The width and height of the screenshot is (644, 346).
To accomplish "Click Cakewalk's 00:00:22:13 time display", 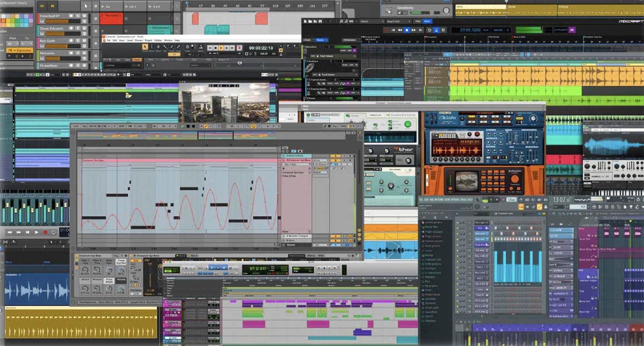I will (x=261, y=48).
